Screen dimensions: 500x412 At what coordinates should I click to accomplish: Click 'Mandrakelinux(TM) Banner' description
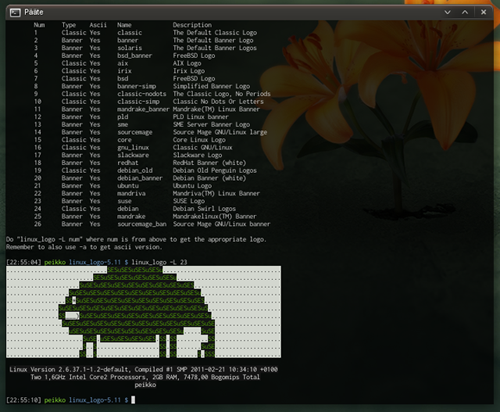(215, 217)
